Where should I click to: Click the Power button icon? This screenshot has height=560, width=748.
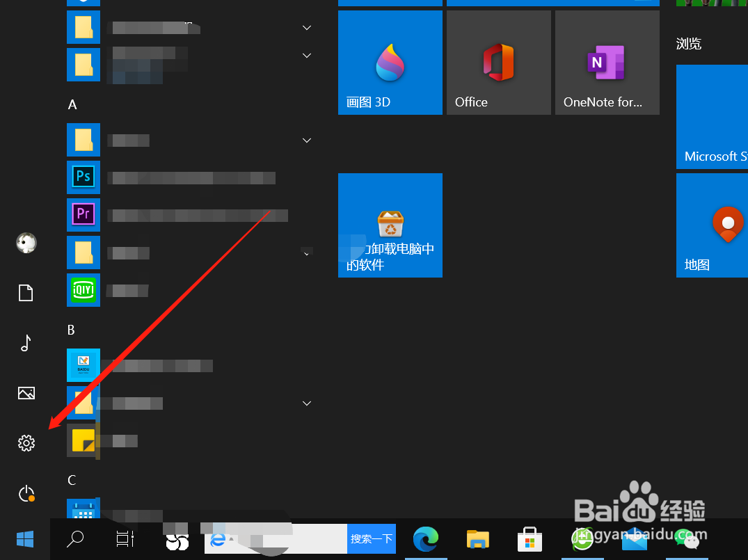tap(26, 493)
